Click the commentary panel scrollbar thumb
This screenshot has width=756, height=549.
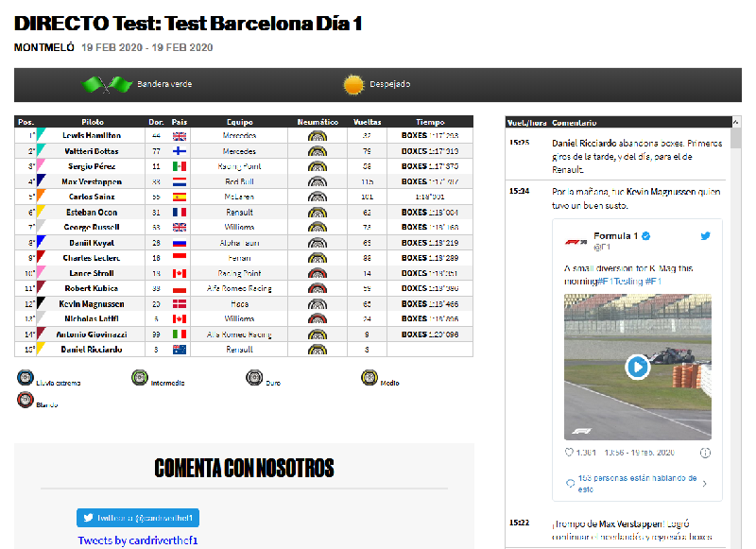pos(736,138)
